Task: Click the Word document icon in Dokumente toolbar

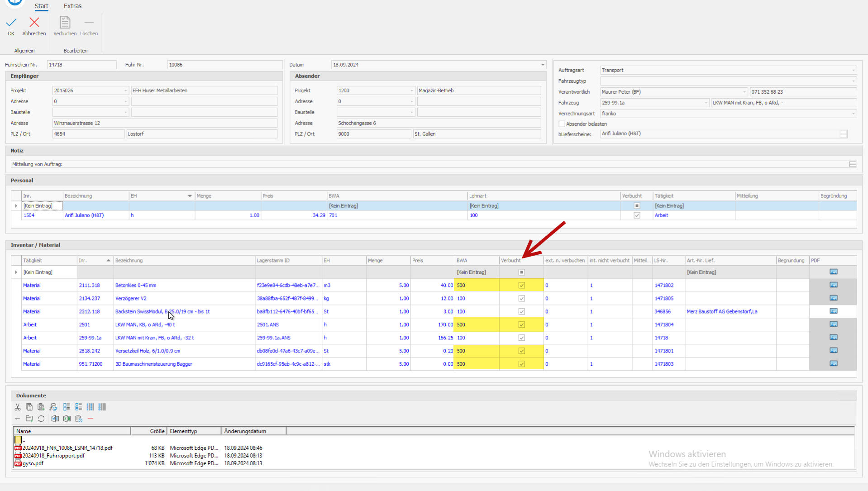Action: click(x=55, y=419)
